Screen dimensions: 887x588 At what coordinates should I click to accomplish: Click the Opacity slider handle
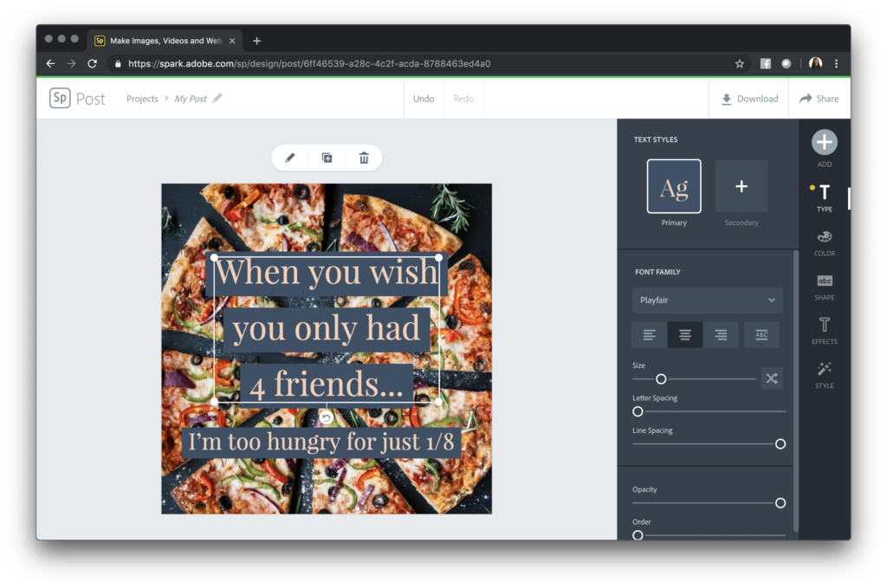coord(780,503)
